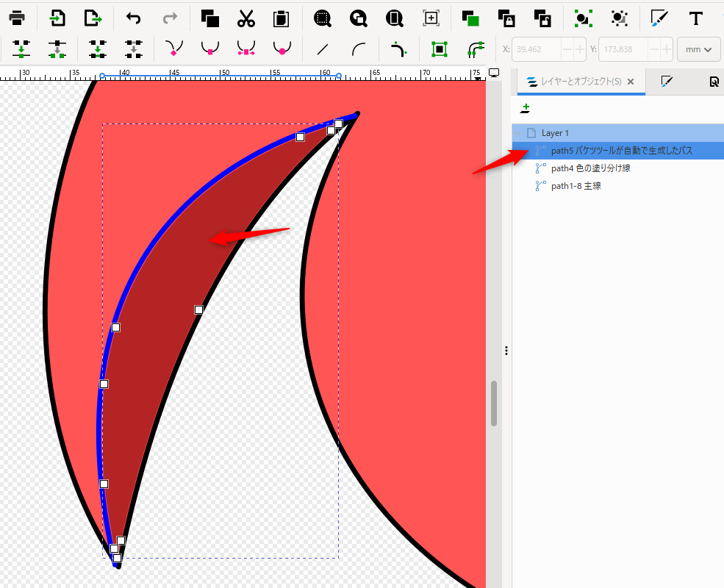
Task: Click the Import file icon
Action: 57,18
